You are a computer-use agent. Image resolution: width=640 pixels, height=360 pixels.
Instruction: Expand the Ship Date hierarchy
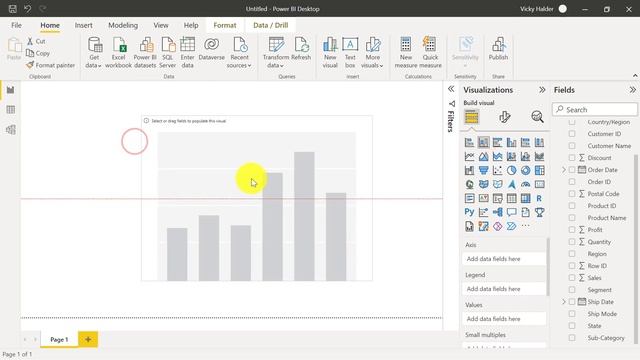[x=564, y=302]
